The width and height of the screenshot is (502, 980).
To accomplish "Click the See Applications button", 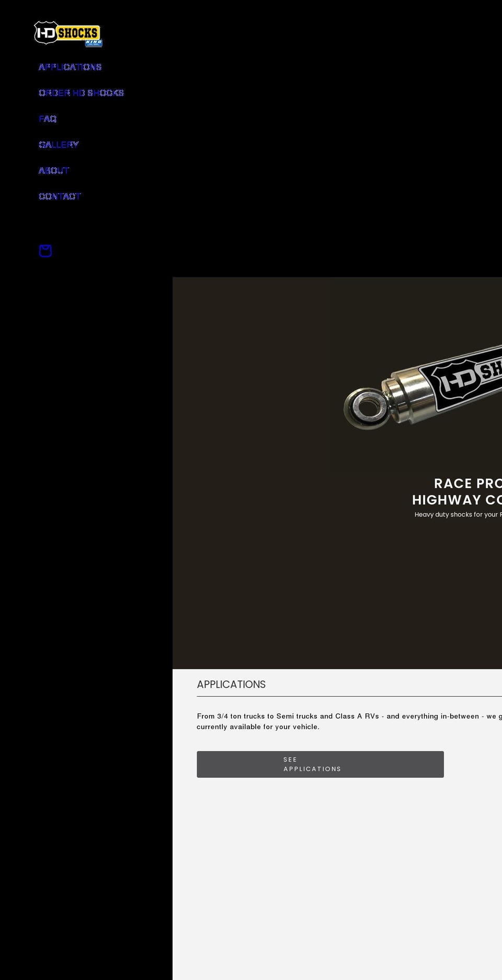I will click(320, 764).
